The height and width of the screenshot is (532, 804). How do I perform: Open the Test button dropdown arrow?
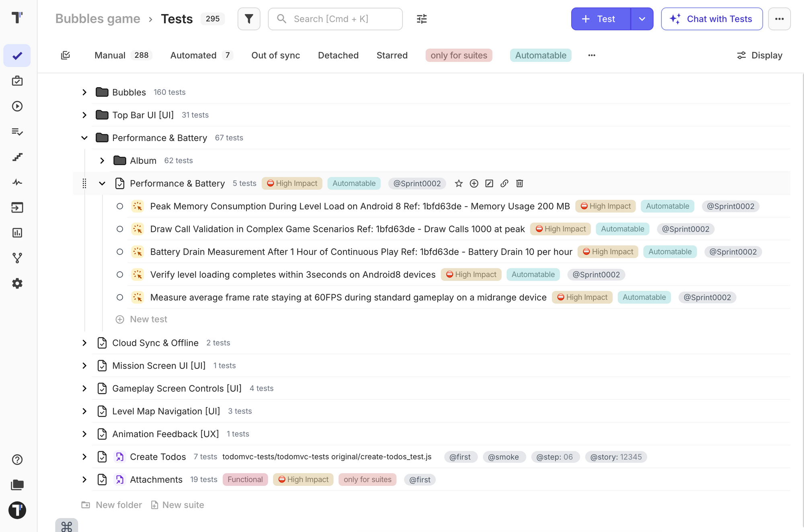tap(642, 19)
